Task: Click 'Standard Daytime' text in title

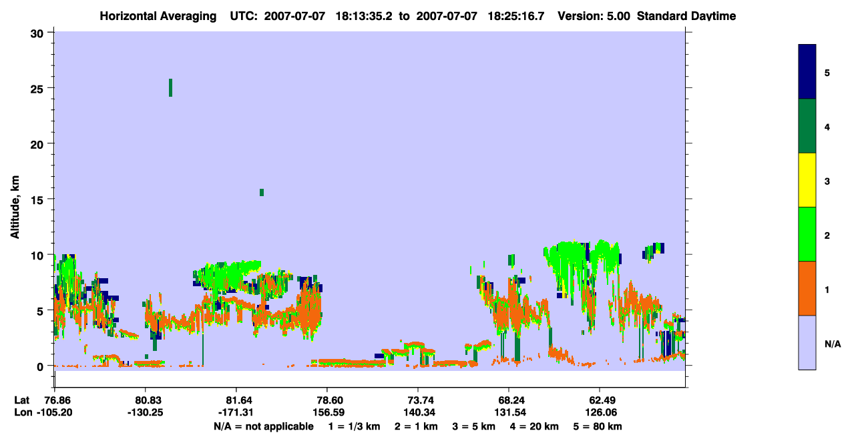Action: pos(686,16)
